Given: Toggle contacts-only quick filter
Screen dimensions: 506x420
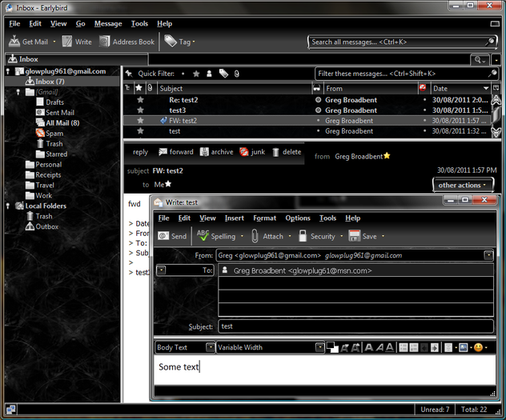Looking at the screenshot, I should pos(209,74).
